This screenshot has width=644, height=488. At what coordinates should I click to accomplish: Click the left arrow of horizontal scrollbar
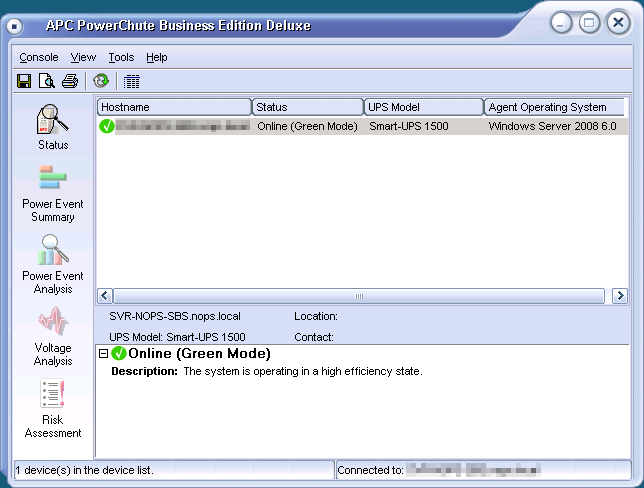click(105, 296)
